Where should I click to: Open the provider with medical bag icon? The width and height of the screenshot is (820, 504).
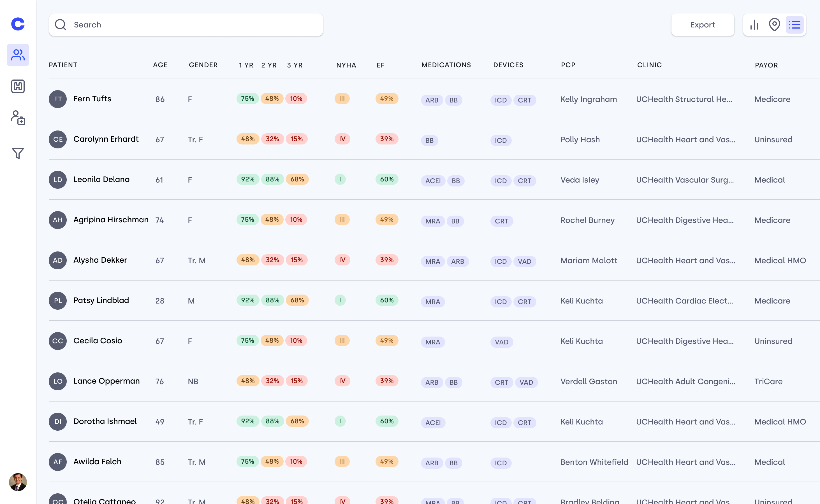(x=18, y=118)
